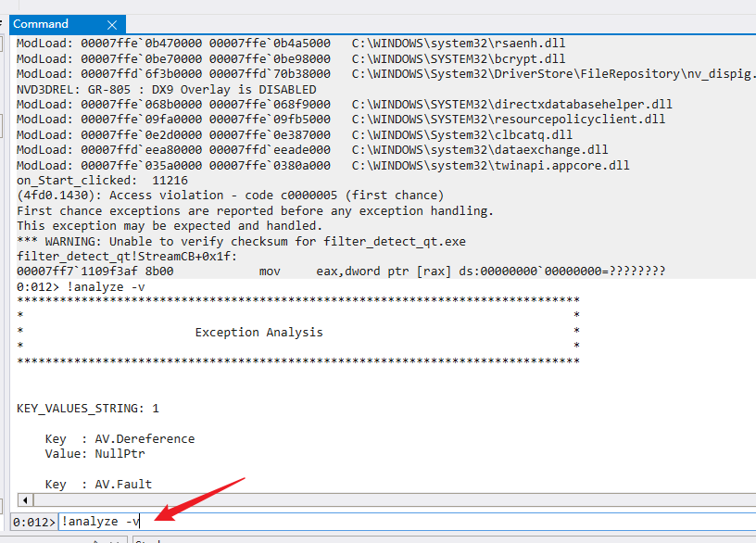Click the on_Start_clicked: 11216 line

(102, 181)
